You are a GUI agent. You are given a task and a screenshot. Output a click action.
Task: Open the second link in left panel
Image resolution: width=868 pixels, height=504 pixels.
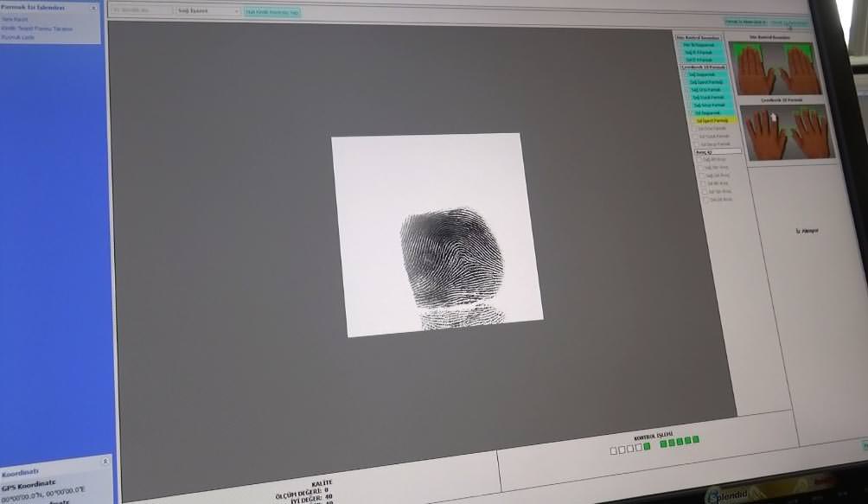(x=37, y=29)
